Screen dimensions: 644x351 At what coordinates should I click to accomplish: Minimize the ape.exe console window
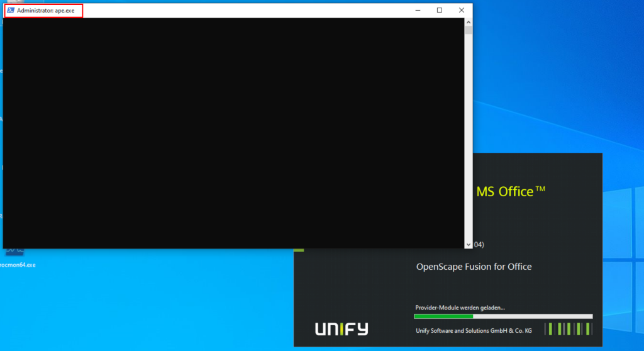(x=417, y=10)
